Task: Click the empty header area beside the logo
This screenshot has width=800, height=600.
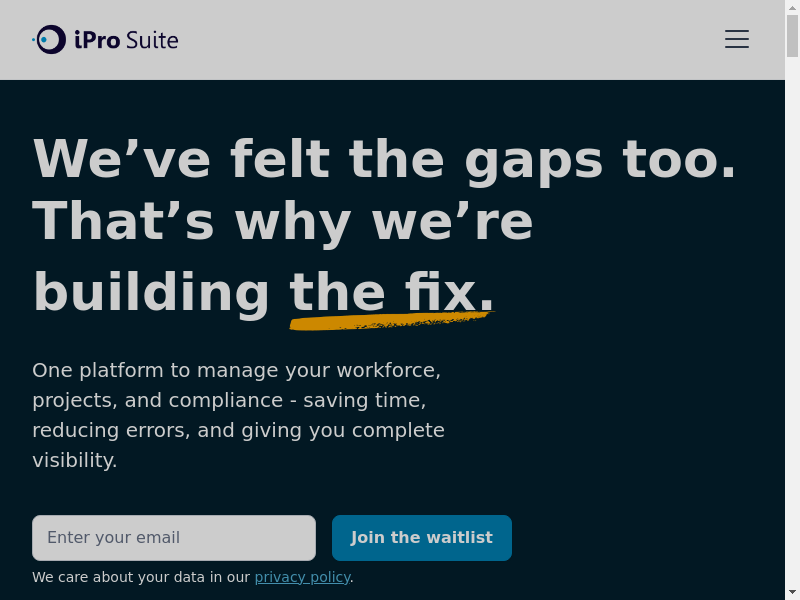Action: (450, 40)
